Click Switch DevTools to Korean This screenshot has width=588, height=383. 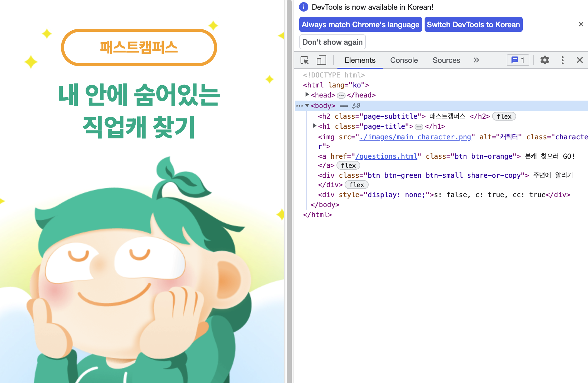473,24
